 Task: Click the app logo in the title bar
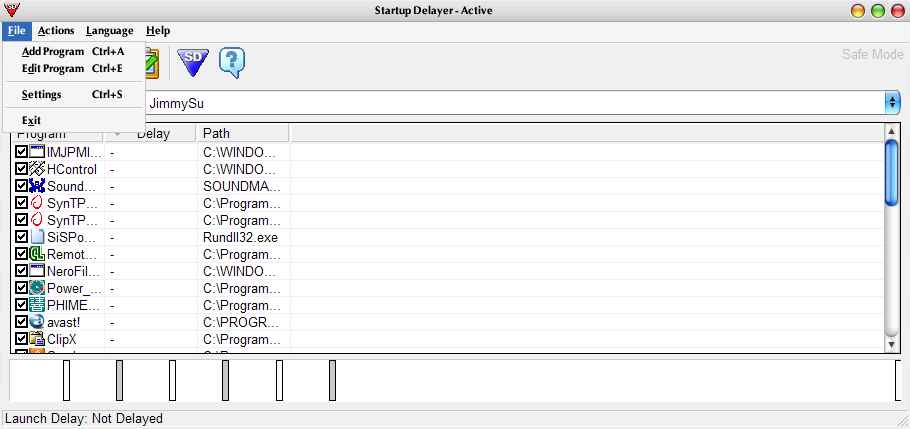[x=11, y=10]
